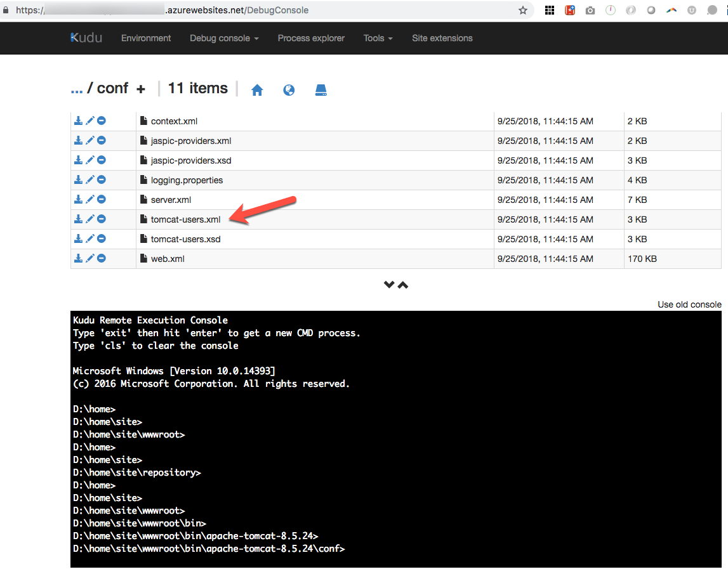Open tomcat-users.xml file name
This screenshot has height=574, width=728.
pyautogui.click(x=185, y=219)
